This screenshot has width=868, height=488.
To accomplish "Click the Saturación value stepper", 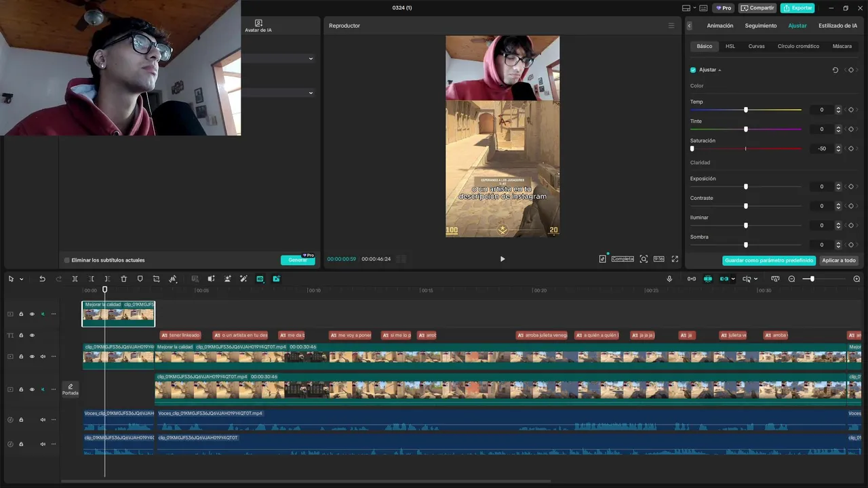I will coord(838,148).
